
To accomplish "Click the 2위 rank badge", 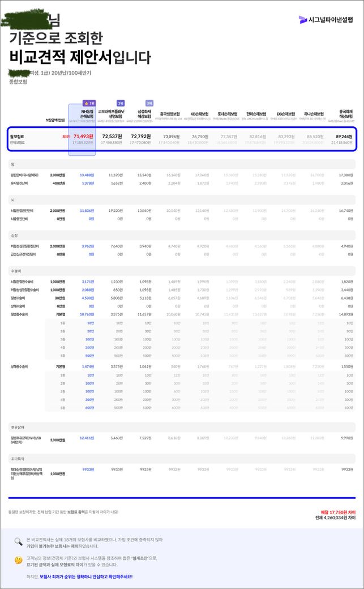I will point(120,103).
